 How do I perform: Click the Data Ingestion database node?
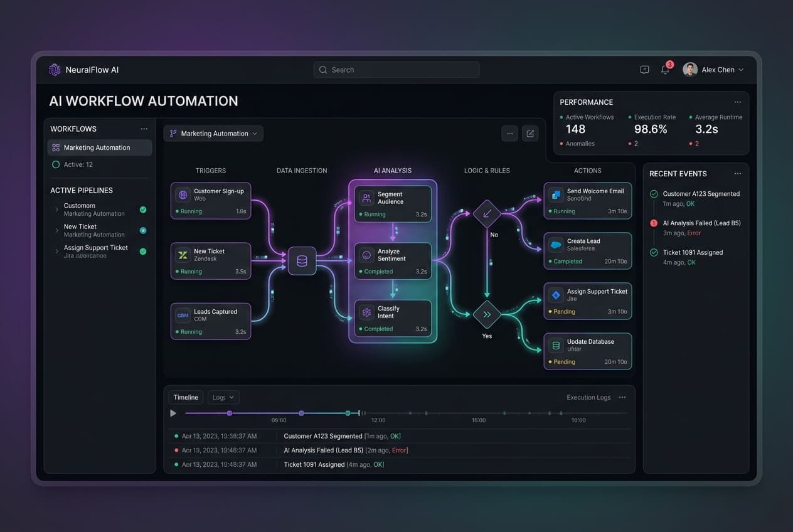[x=302, y=261]
